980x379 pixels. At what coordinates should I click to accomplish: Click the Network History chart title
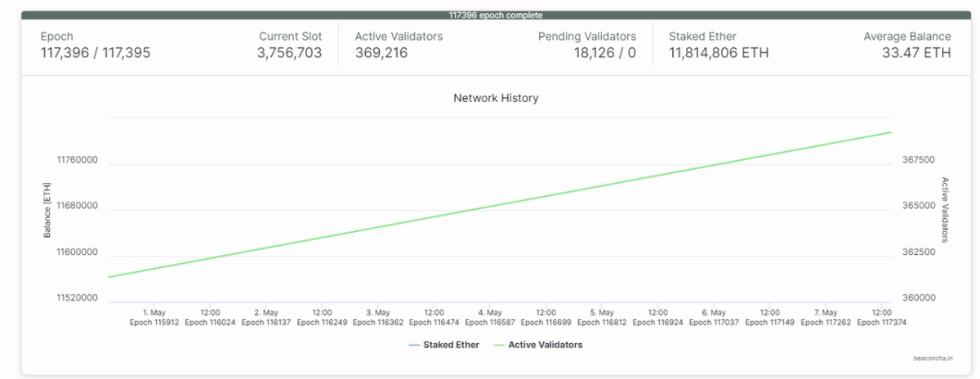tap(496, 98)
